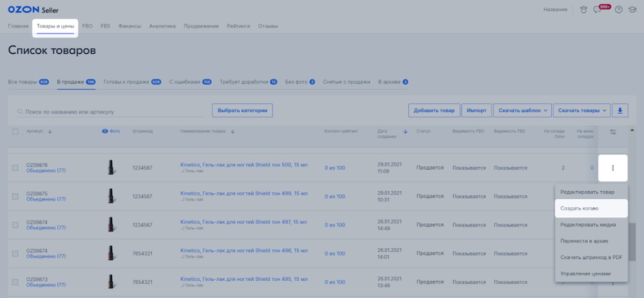
Task: Choose Редактировать медиа in context menu
Action: coord(591,224)
